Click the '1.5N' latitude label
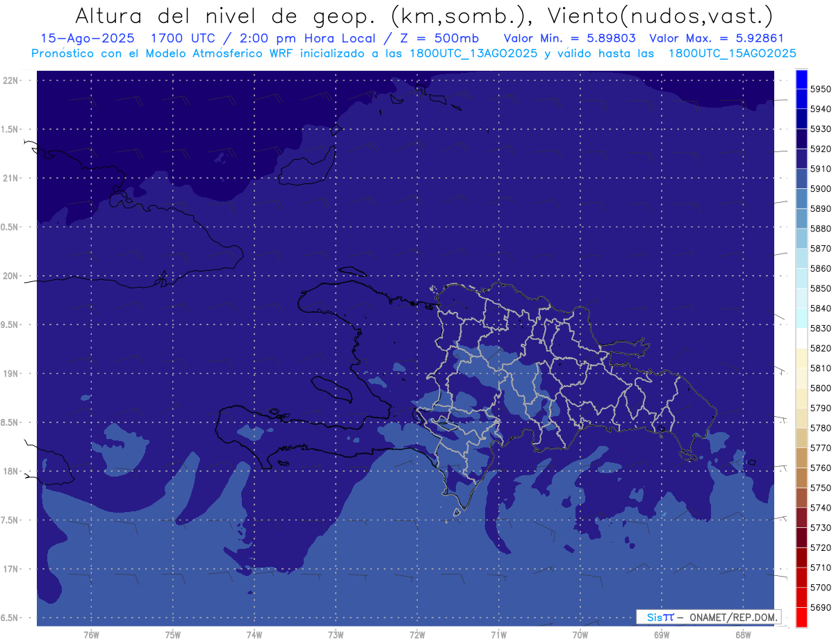The image size is (834, 644). tap(10, 129)
